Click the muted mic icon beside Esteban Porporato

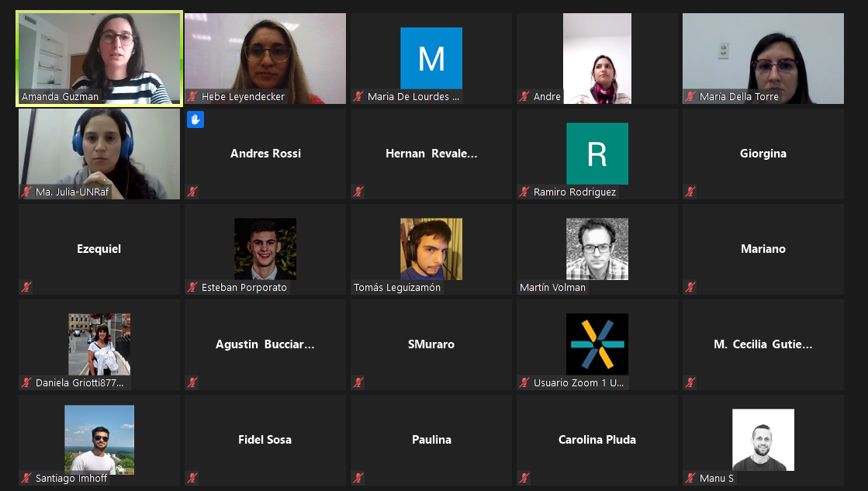point(192,287)
